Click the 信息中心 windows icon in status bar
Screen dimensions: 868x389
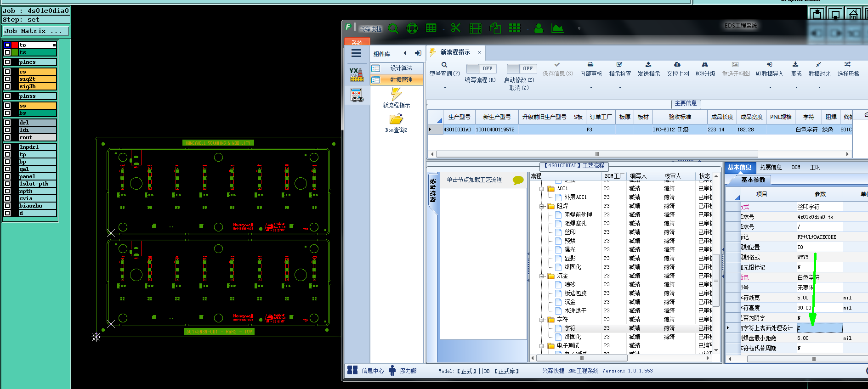tap(352, 370)
